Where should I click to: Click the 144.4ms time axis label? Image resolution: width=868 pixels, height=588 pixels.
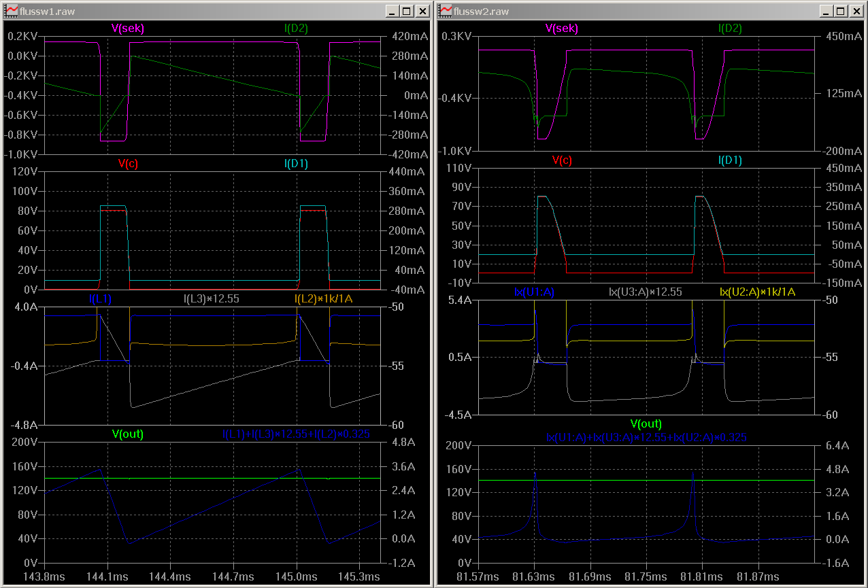170,576
